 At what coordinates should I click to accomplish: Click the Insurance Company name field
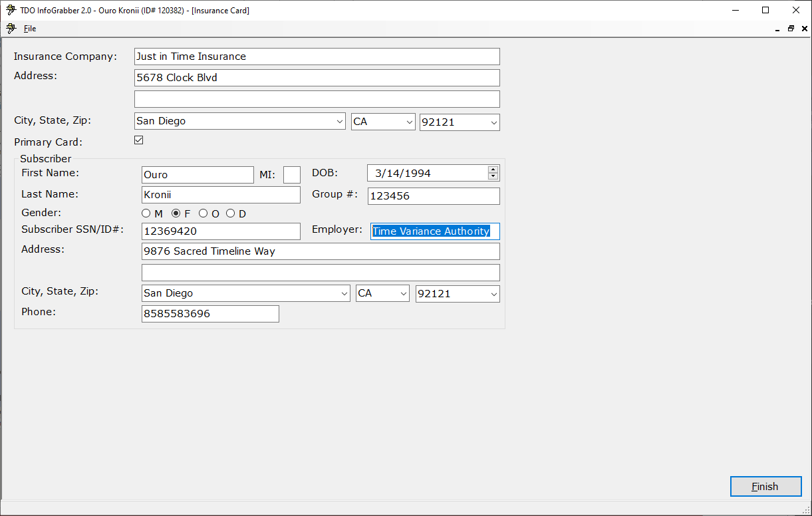tap(317, 57)
